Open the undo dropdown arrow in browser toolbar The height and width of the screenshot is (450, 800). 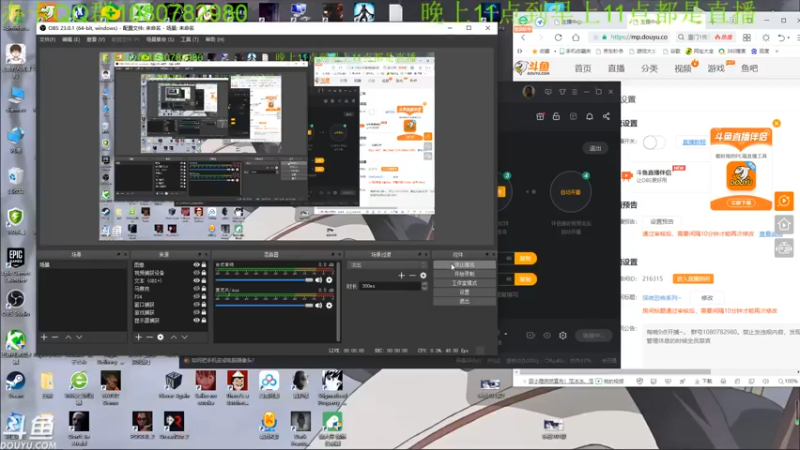pos(788,38)
